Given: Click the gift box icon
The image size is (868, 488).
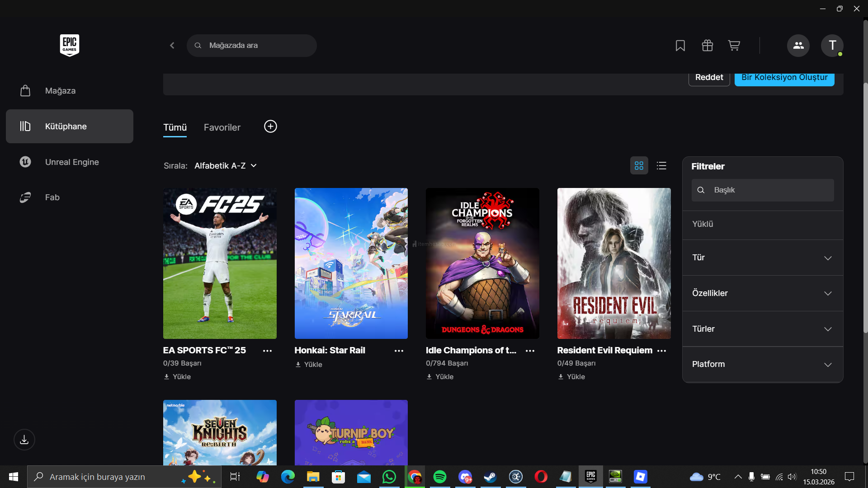Looking at the screenshot, I should [x=707, y=46].
